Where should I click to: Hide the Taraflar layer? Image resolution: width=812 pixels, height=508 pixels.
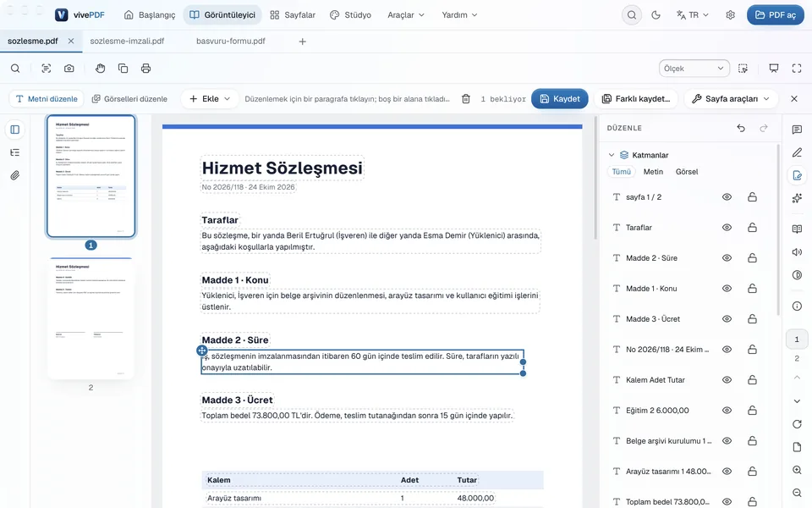click(x=727, y=228)
